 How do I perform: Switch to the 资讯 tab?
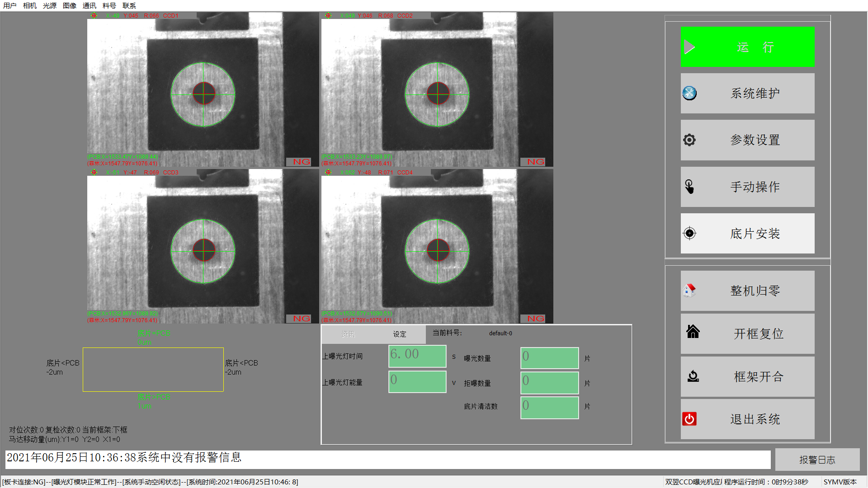point(348,334)
